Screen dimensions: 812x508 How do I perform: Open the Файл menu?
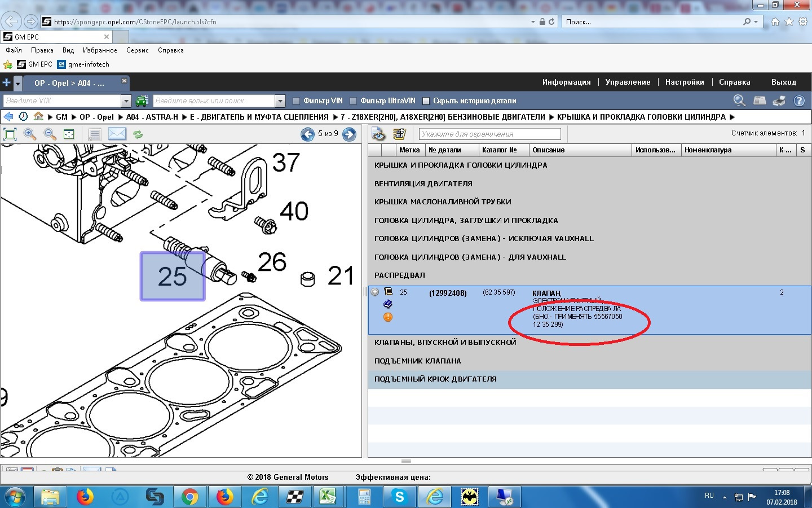pyautogui.click(x=14, y=50)
